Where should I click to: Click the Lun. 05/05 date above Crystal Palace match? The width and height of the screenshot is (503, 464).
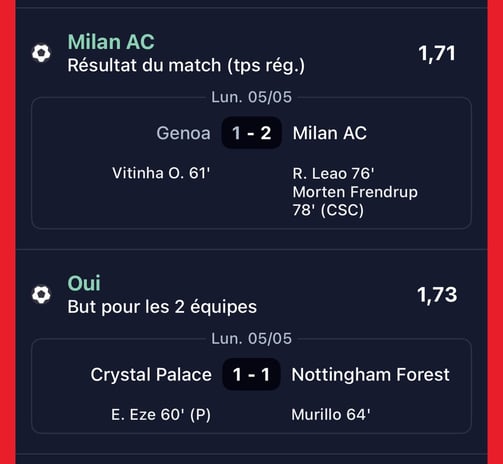pyautogui.click(x=252, y=338)
